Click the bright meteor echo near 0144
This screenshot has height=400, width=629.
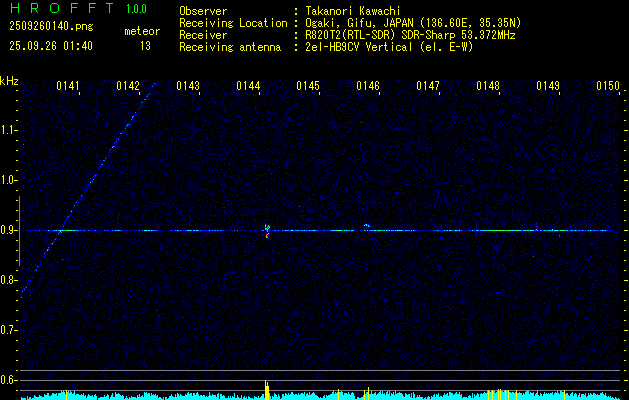click(x=267, y=231)
